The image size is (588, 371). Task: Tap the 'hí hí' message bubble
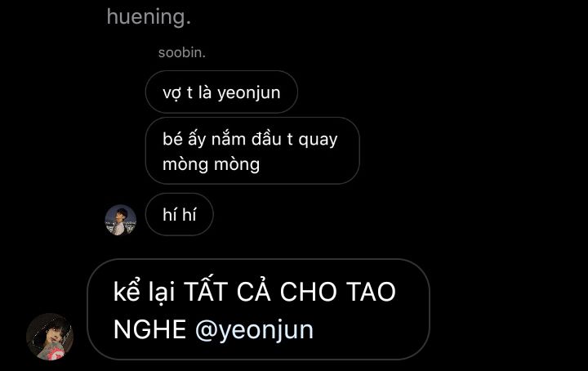point(179,215)
